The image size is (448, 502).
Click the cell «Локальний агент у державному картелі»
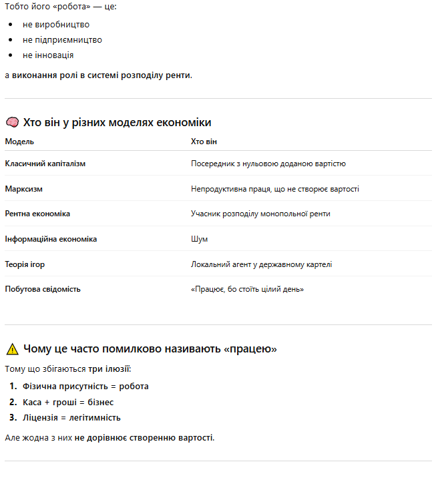click(261, 264)
